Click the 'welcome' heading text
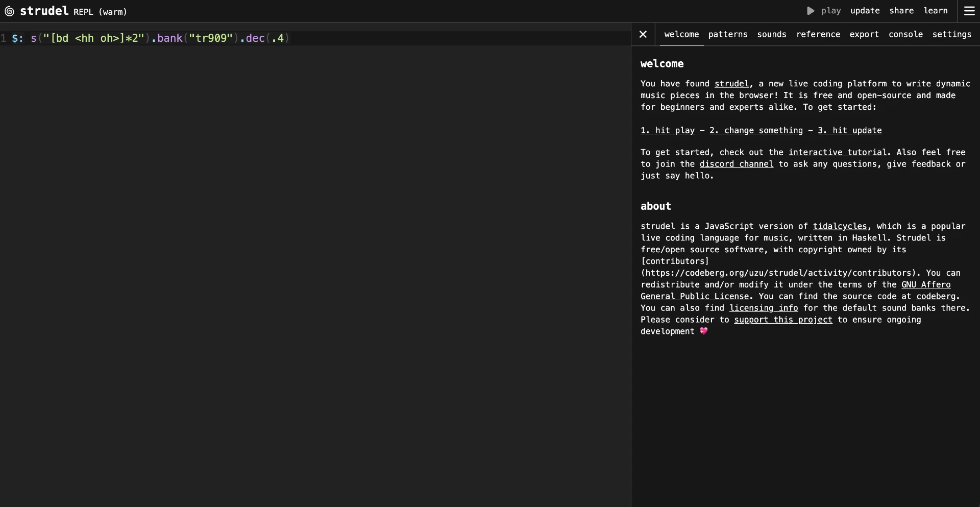The height and width of the screenshot is (507, 980). tap(662, 64)
